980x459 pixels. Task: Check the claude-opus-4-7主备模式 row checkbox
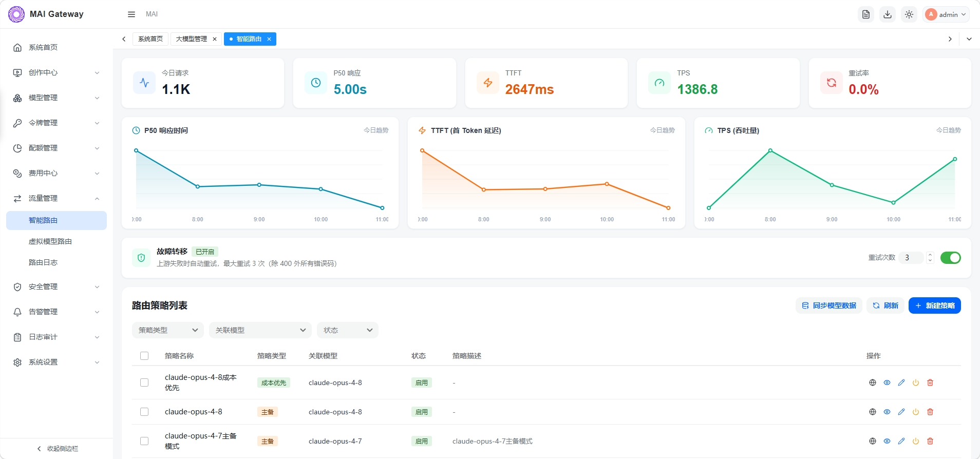click(x=144, y=441)
